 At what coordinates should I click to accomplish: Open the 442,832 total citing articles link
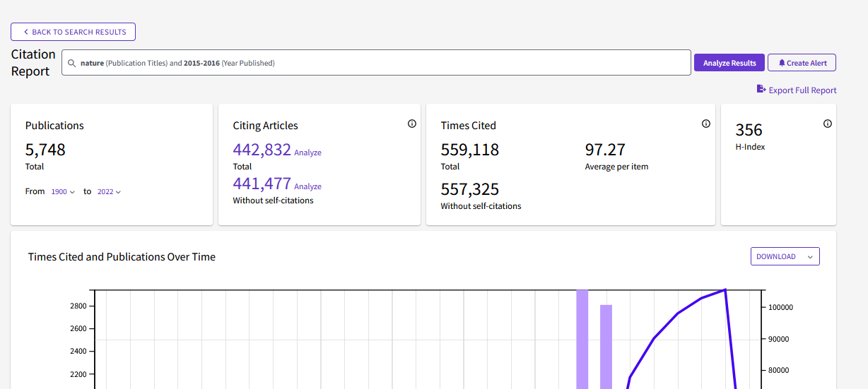tap(262, 150)
